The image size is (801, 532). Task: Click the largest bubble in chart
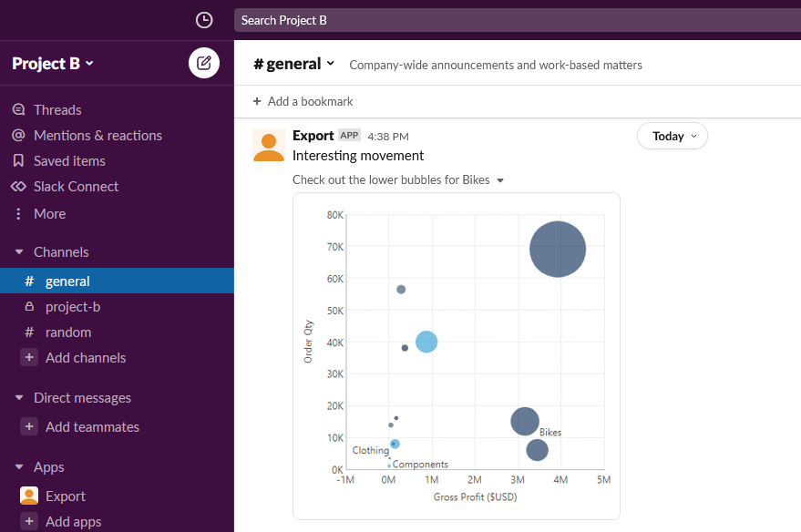point(558,250)
